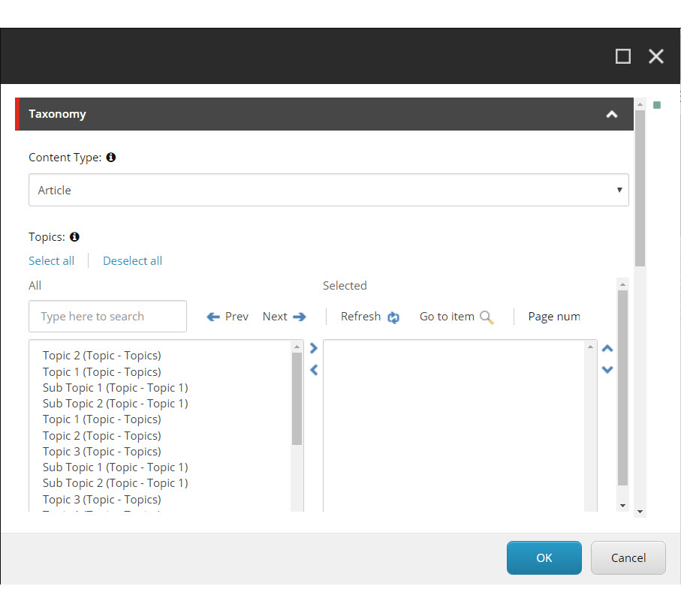Focus the topic search field

pos(107,317)
